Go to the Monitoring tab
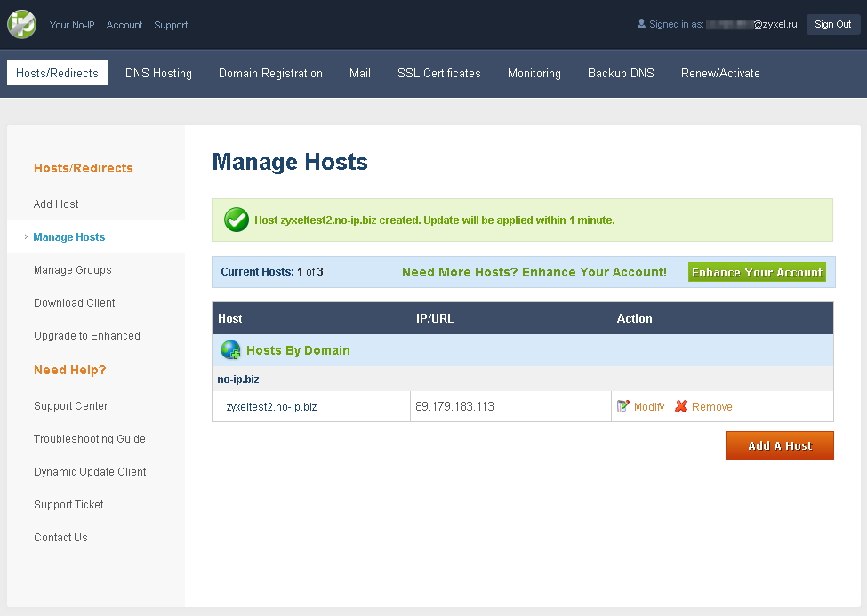Viewport: 867px width, 616px height. (534, 73)
